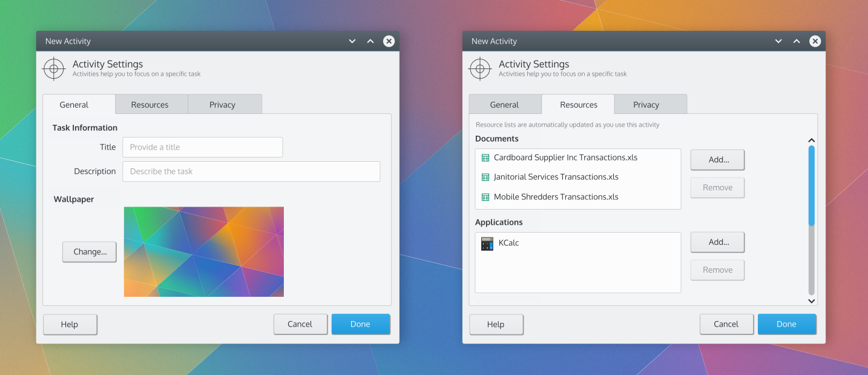
Task: Click the spreadsheet icon beside Cardboard Supplier Inc Transactions.xls
Action: (x=485, y=158)
